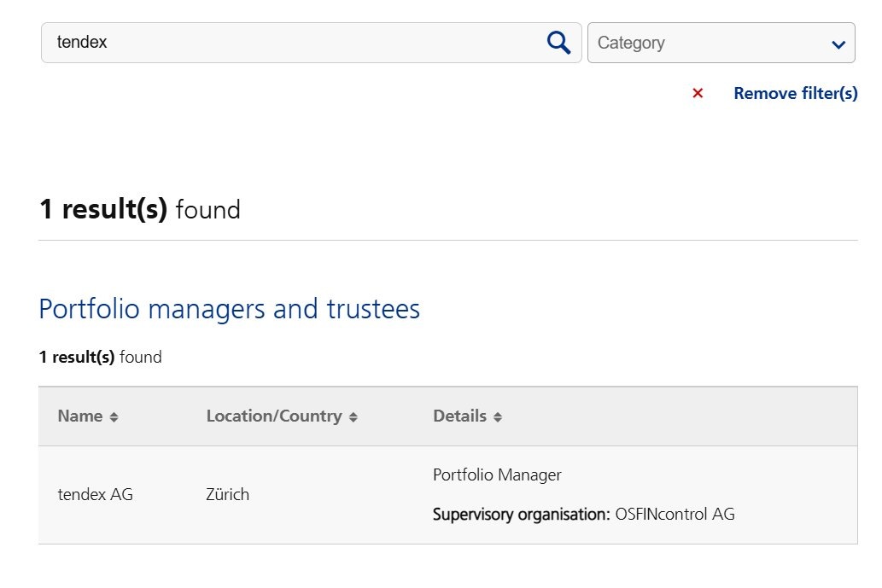Sort results by the Name column header
Image resolution: width=882 pixels, height=588 pixels.
click(x=81, y=416)
